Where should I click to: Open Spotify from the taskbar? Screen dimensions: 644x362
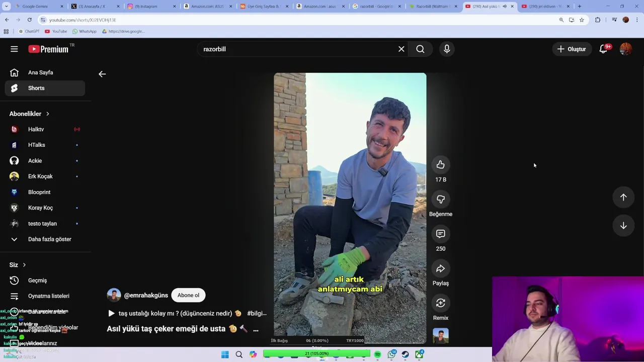[x=377, y=354]
